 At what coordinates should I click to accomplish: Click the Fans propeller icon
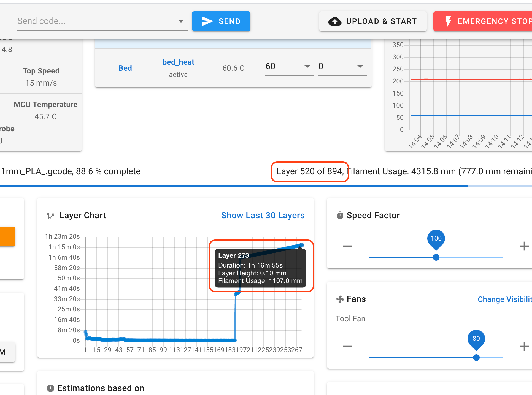coord(340,299)
